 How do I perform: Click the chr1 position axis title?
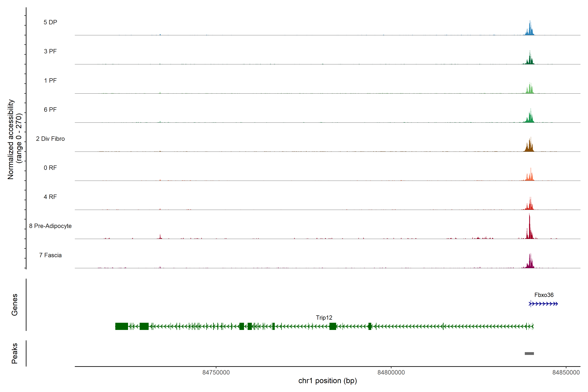click(x=327, y=381)
